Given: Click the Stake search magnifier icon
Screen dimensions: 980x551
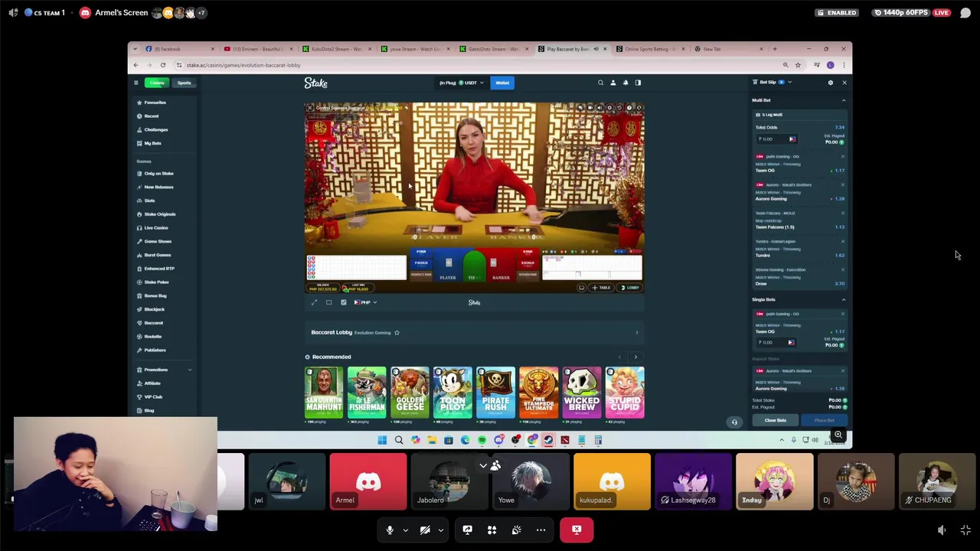Looking at the screenshot, I should click(x=600, y=83).
